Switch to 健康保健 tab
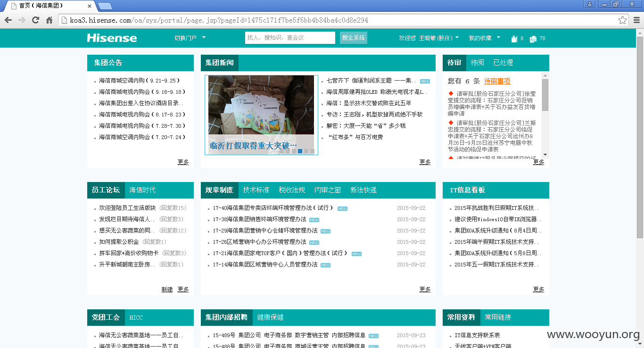The height and width of the screenshot is (348, 644). click(x=271, y=317)
